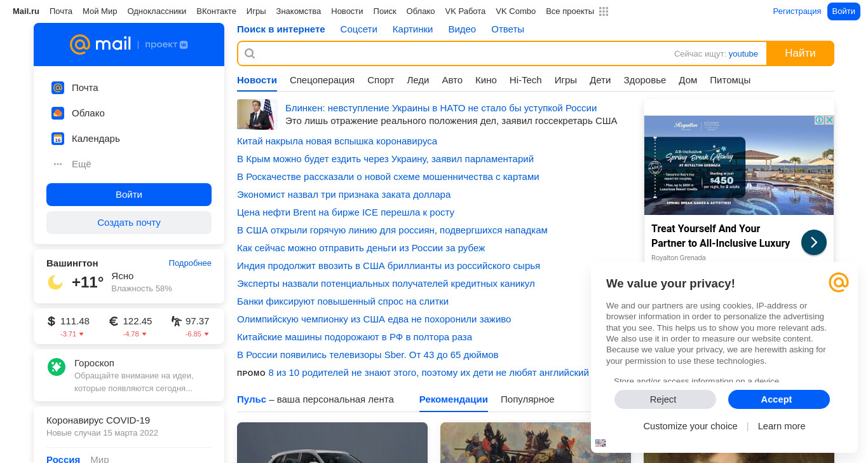Click the dollar currency icon
This screenshot has width=868, height=463.
(x=51, y=321)
